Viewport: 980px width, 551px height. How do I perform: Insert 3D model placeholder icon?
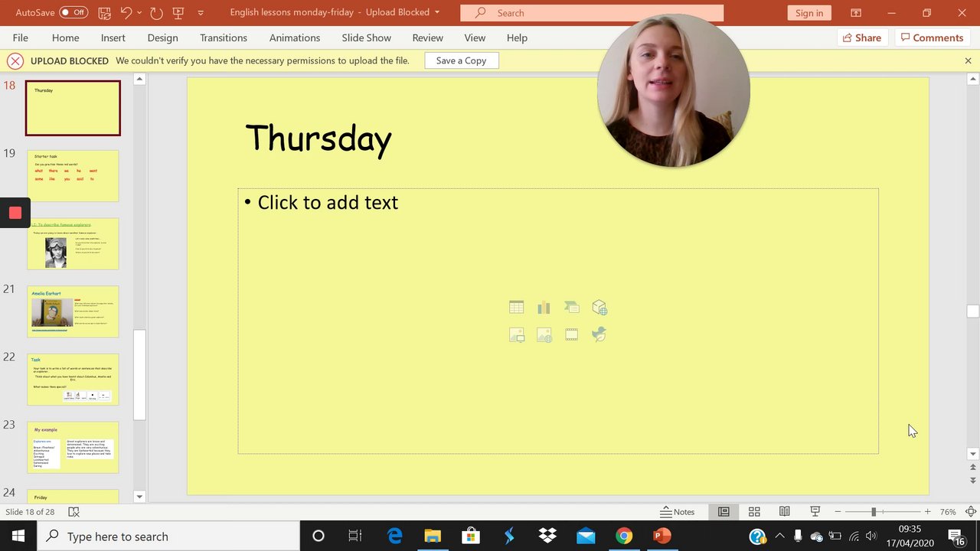pyautogui.click(x=599, y=308)
